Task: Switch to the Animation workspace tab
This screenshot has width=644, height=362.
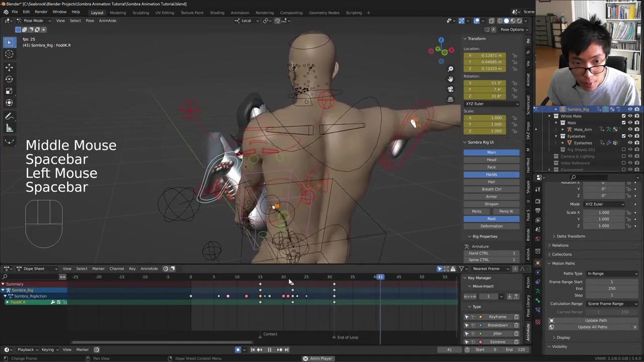Action: (x=239, y=13)
